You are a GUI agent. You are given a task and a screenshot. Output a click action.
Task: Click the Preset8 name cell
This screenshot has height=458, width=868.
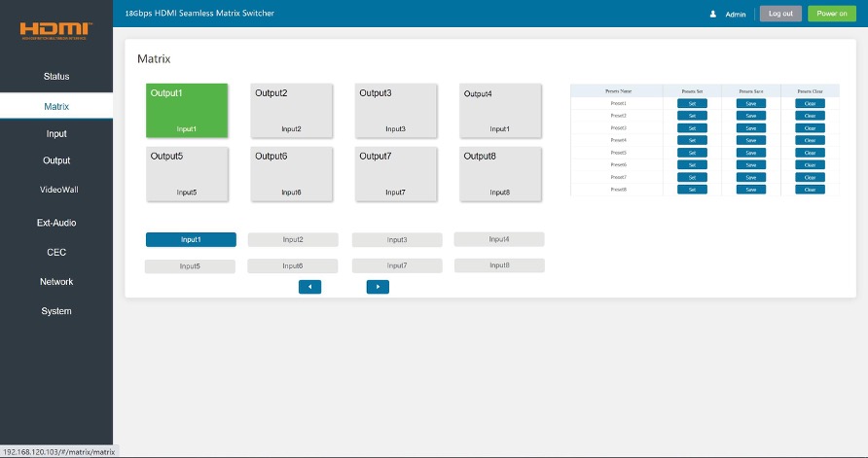(618, 190)
